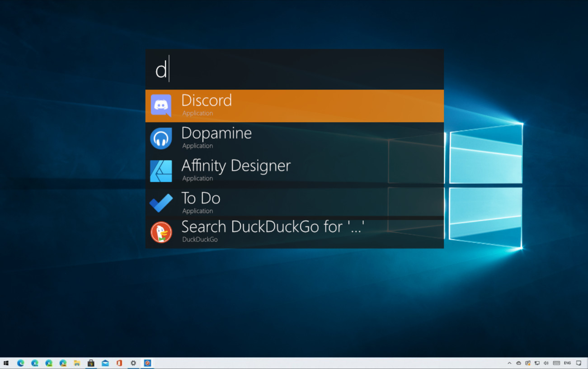Select 'Search DuckDuckGo for' result text

coord(273,227)
